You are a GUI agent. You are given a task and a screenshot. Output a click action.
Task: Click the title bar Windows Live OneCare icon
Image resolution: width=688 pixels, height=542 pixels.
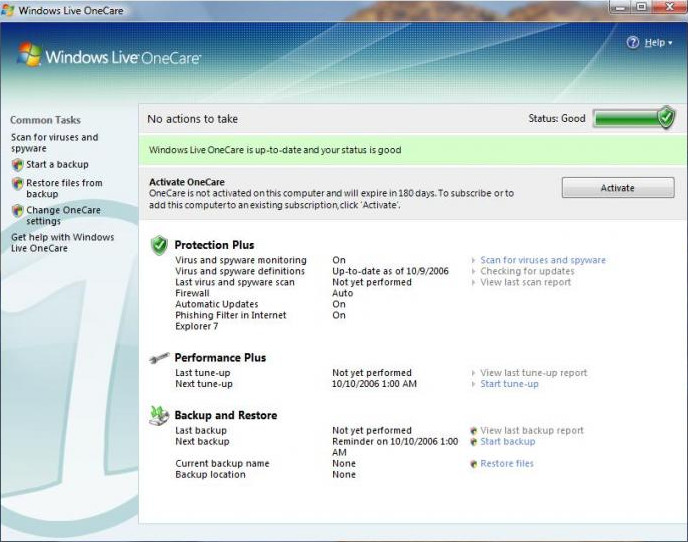(x=7, y=10)
